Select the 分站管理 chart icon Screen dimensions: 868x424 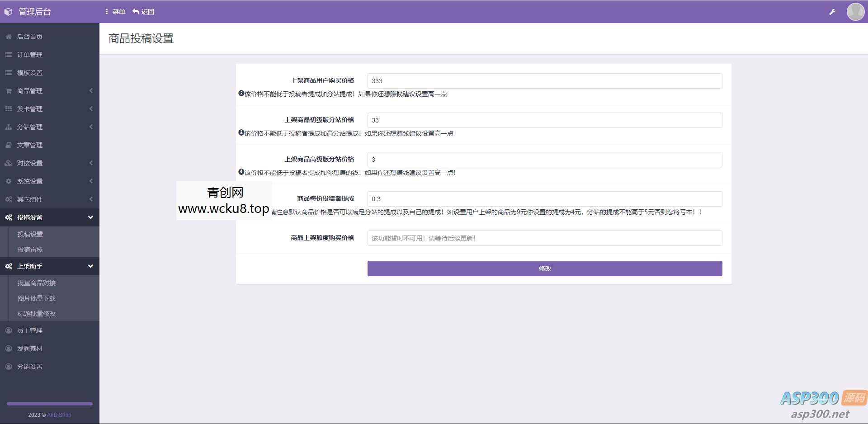[8, 127]
